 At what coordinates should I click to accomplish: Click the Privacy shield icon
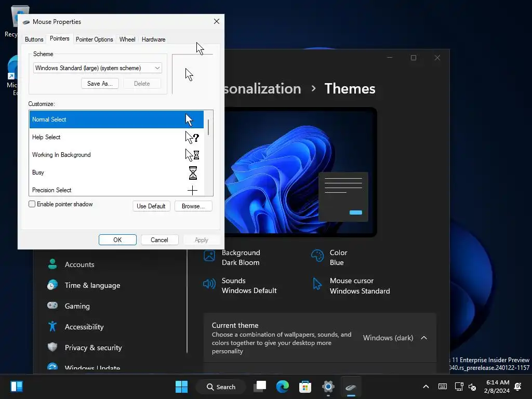click(52, 347)
